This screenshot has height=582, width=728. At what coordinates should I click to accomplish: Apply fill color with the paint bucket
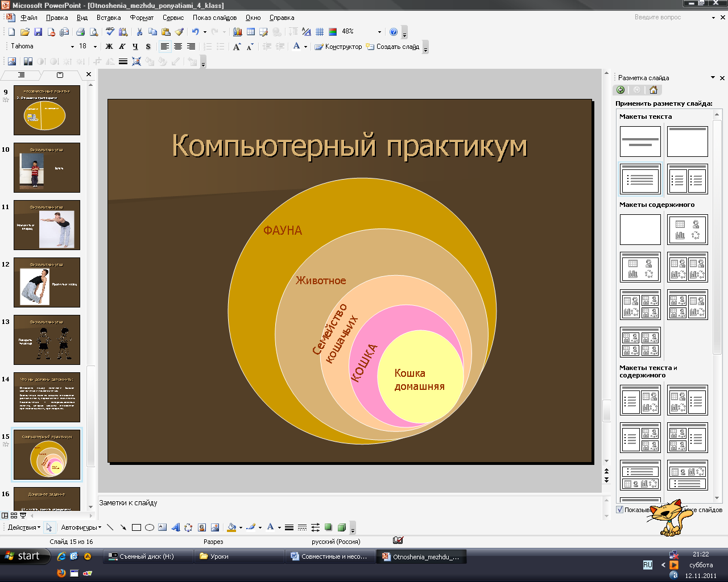click(x=231, y=527)
